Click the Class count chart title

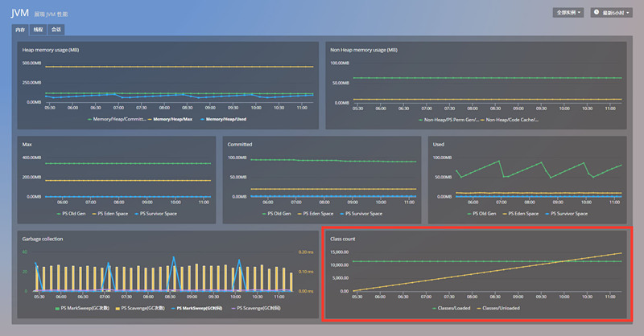344,239
